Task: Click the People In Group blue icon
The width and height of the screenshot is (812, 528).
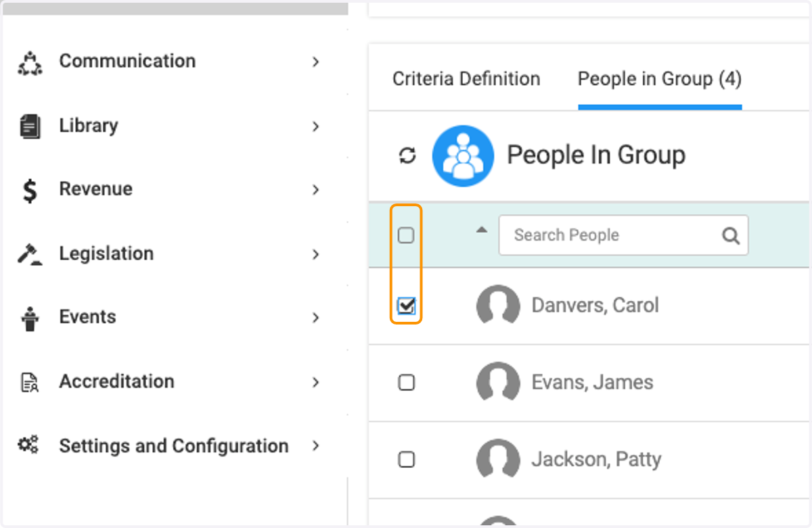Action: click(463, 156)
